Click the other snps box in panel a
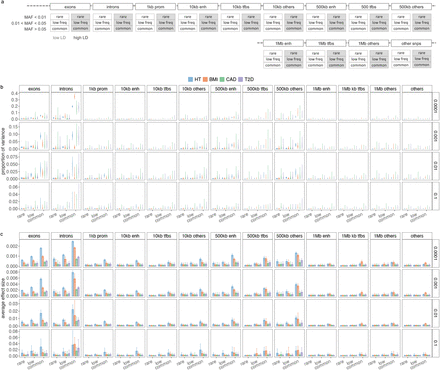The height and width of the screenshot is (370, 440). click(x=411, y=43)
